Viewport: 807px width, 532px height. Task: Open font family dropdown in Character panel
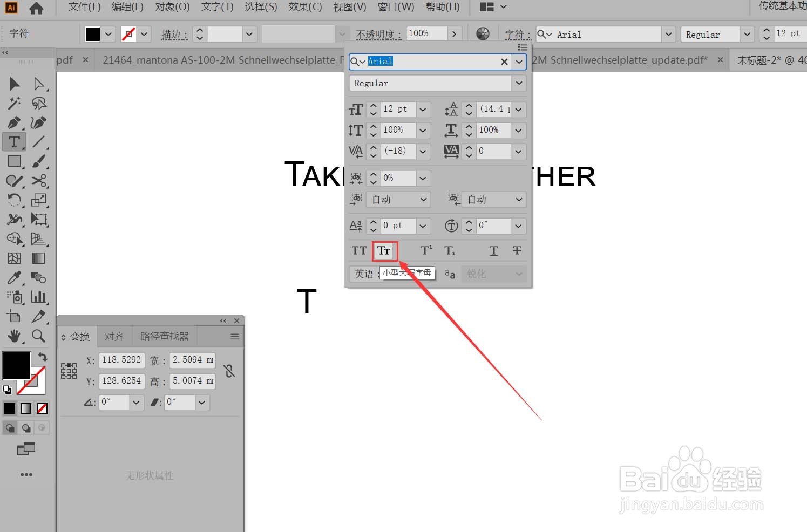[x=519, y=62]
